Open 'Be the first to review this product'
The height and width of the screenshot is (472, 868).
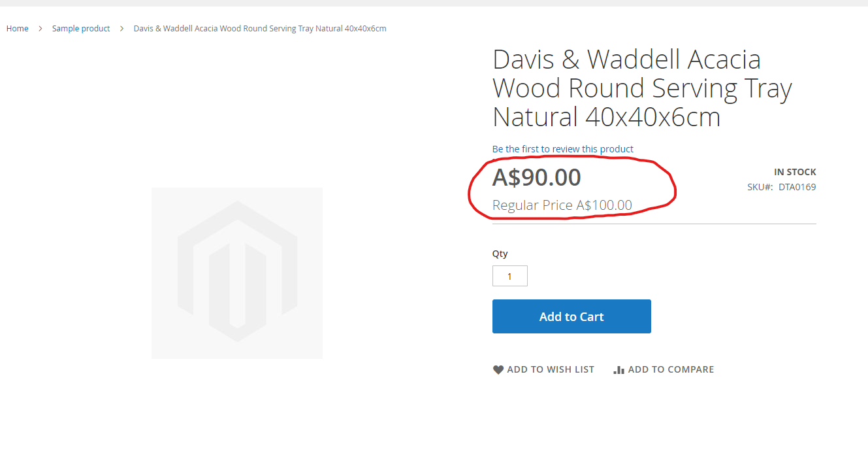coord(563,149)
